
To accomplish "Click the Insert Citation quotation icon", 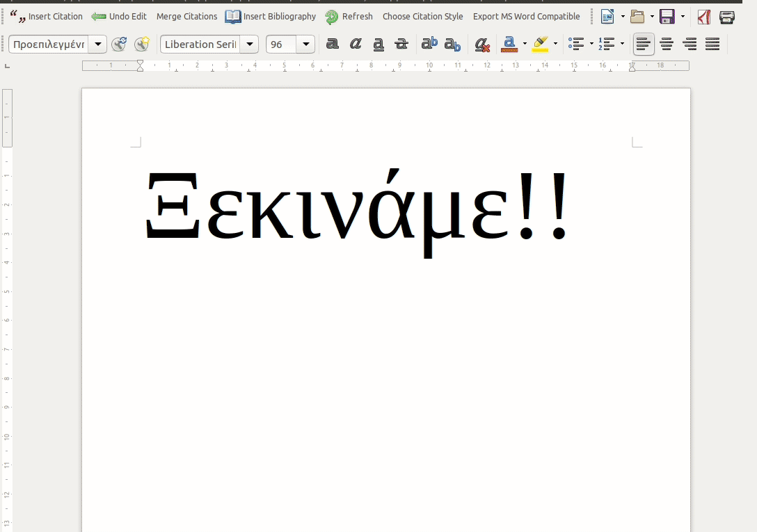I will [18, 17].
